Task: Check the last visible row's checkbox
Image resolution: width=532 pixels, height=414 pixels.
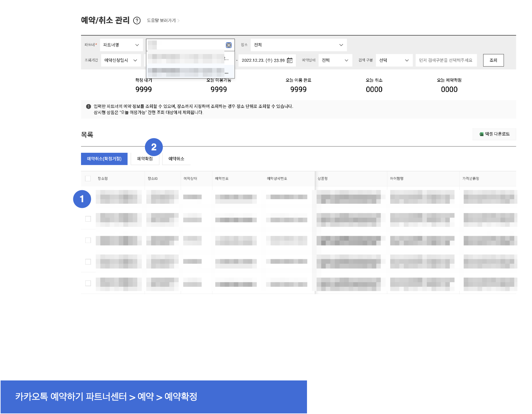Action: 88,283
